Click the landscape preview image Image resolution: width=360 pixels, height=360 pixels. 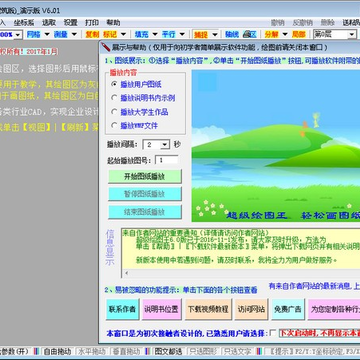point(276,146)
